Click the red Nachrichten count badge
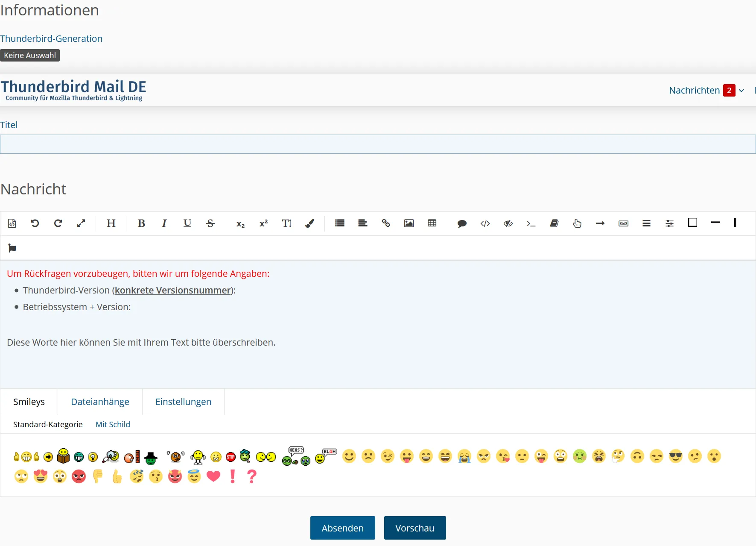This screenshot has height=546, width=756. (729, 91)
